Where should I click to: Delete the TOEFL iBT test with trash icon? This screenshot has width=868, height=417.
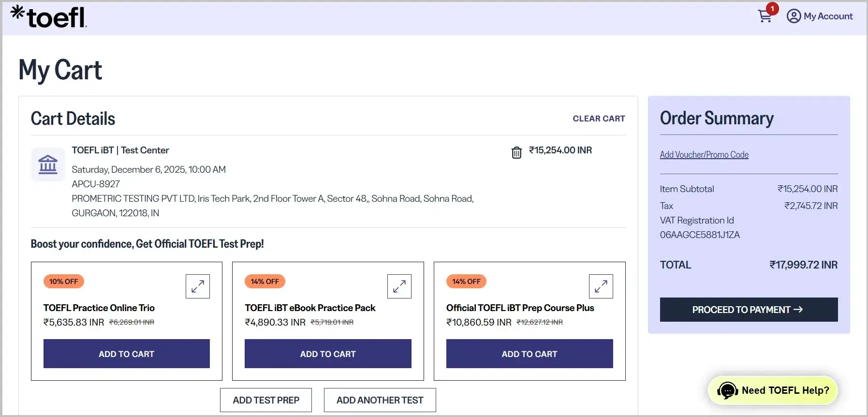[x=516, y=152]
